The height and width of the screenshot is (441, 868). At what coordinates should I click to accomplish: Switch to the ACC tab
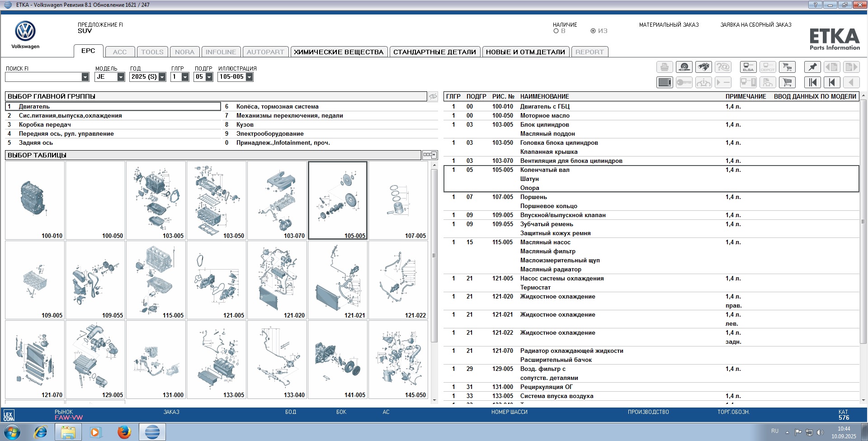coord(120,52)
